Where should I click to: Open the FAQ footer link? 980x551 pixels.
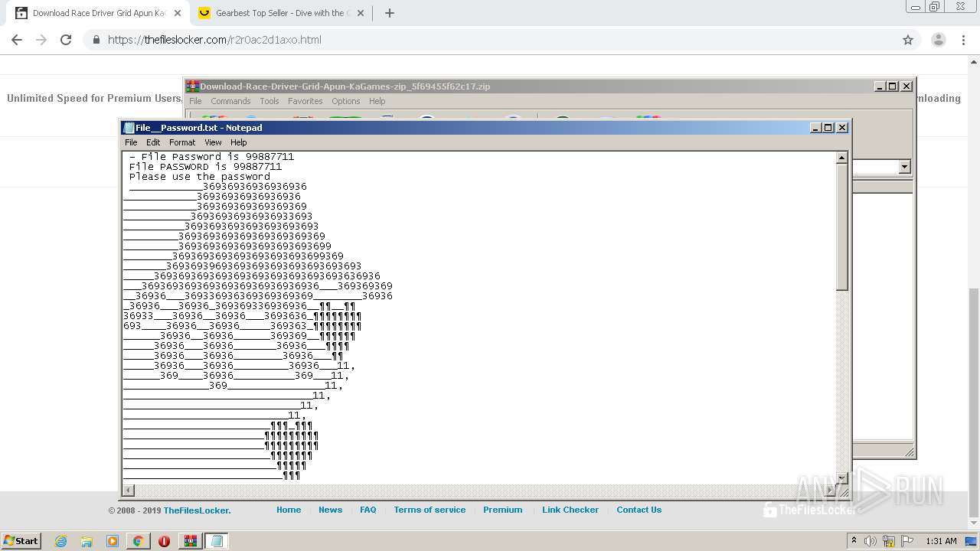(368, 510)
